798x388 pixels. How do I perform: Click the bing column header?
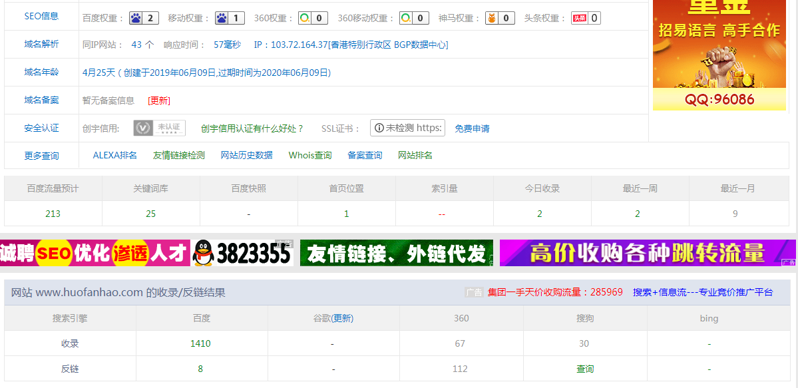tap(709, 319)
